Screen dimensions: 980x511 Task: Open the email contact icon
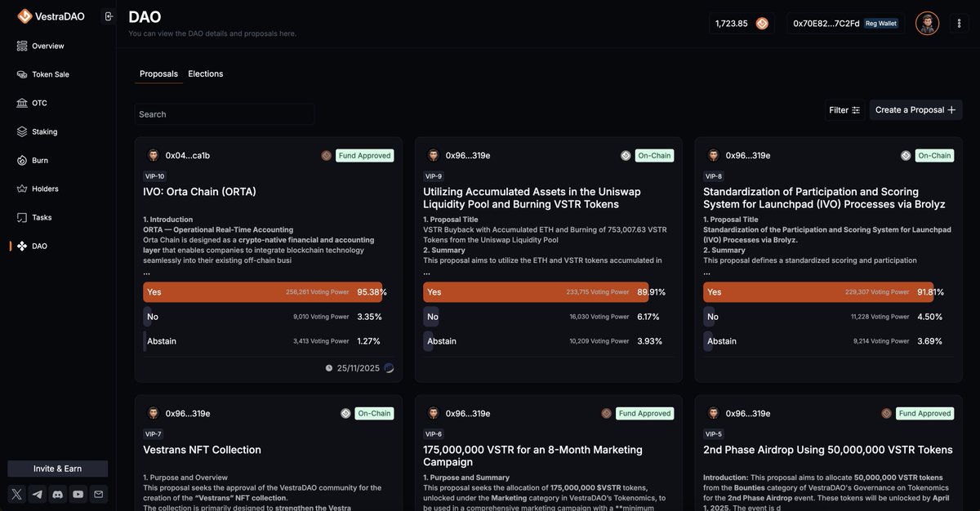(x=99, y=494)
